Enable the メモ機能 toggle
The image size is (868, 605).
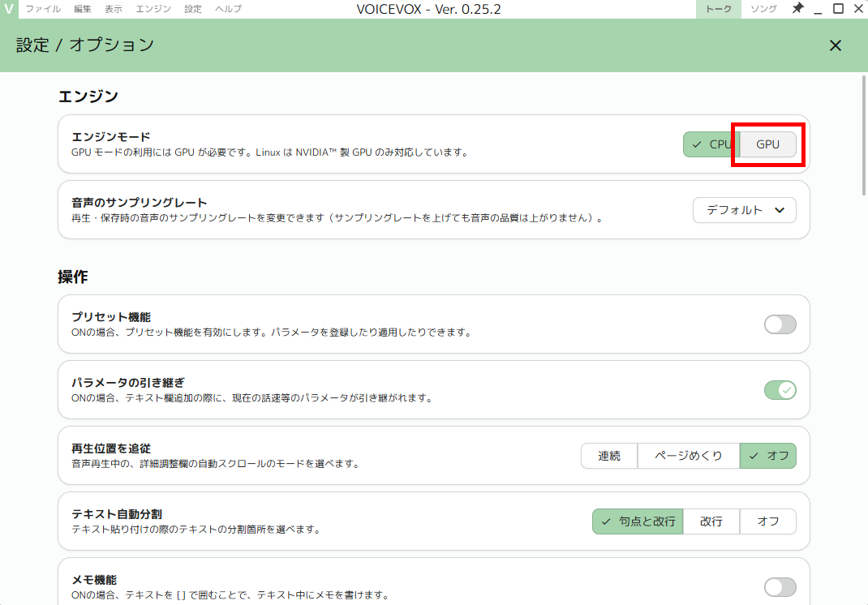coord(780,587)
